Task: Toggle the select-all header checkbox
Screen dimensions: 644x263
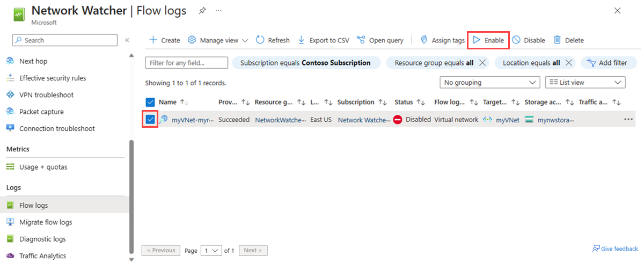Action: click(150, 102)
